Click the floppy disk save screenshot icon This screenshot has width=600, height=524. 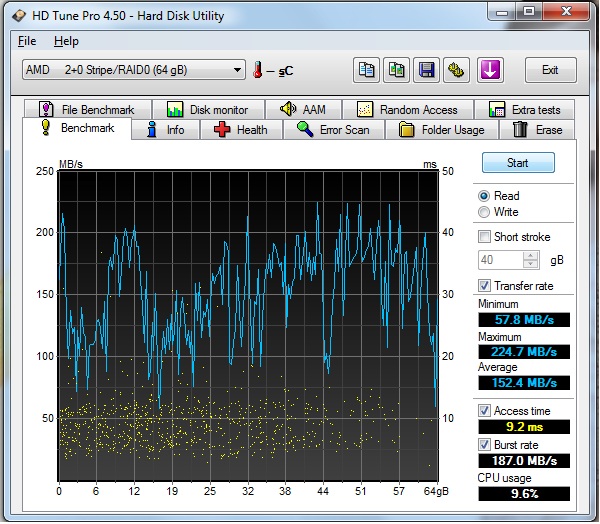pos(427,70)
